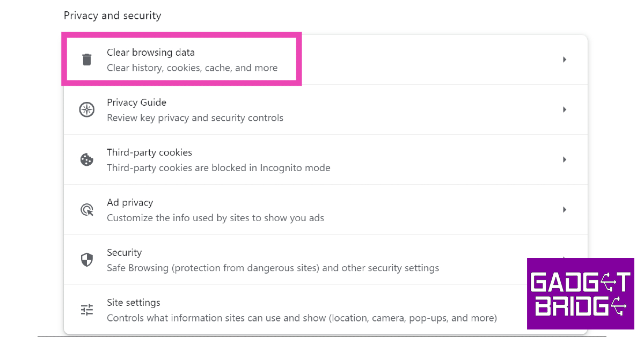Click the Site settings sliders icon
644x337 pixels.
click(x=86, y=310)
